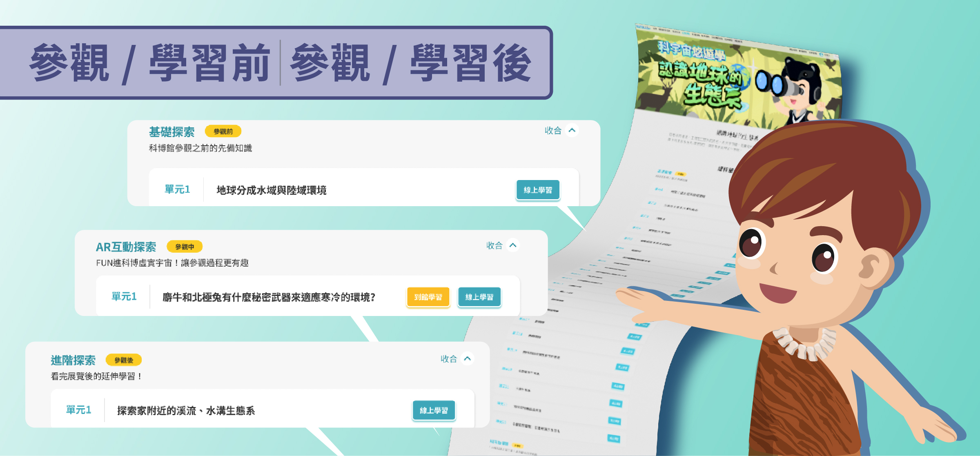Switch to the 參觀 / 學習後 tab
Image resolution: width=980 pixels, height=456 pixels.
(x=410, y=63)
